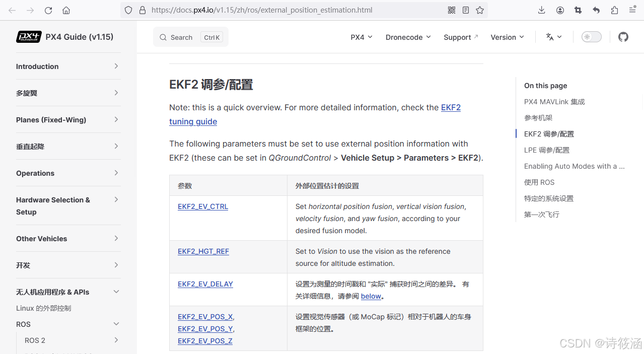Open the browser profile account icon
644x354 pixels.
click(560, 10)
